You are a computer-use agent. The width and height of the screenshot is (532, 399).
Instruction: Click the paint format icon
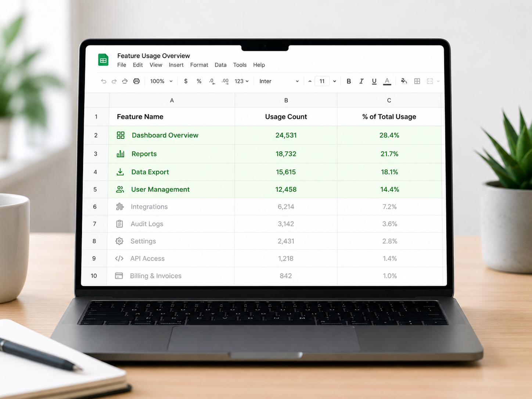pyautogui.click(x=125, y=81)
